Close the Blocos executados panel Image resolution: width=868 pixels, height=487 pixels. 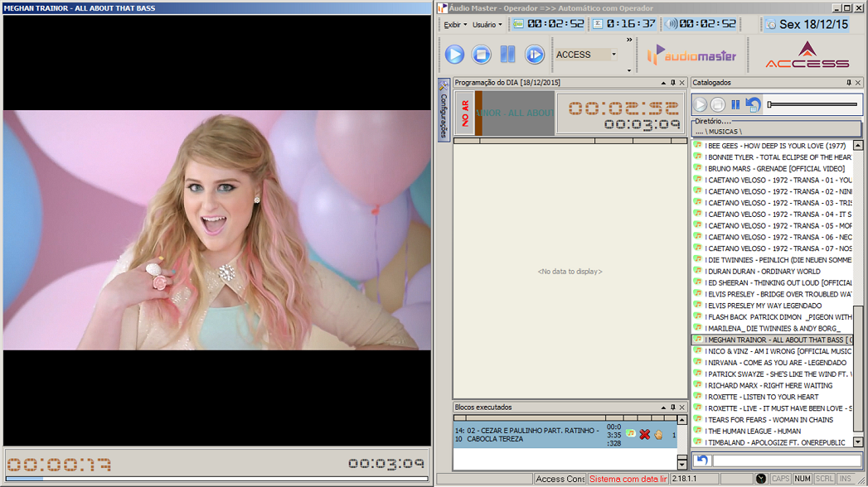click(x=682, y=407)
